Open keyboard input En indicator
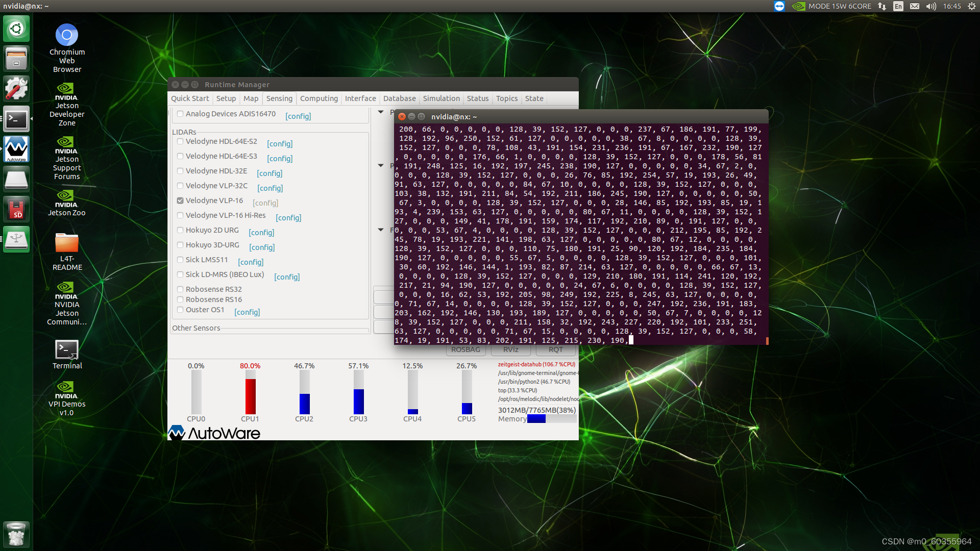Image resolution: width=980 pixels, height=551 pixels. click(898, 6)
